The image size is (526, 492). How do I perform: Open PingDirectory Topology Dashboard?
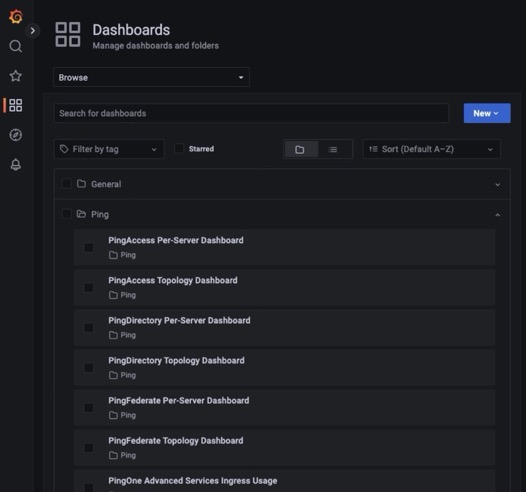click(176, 361)
